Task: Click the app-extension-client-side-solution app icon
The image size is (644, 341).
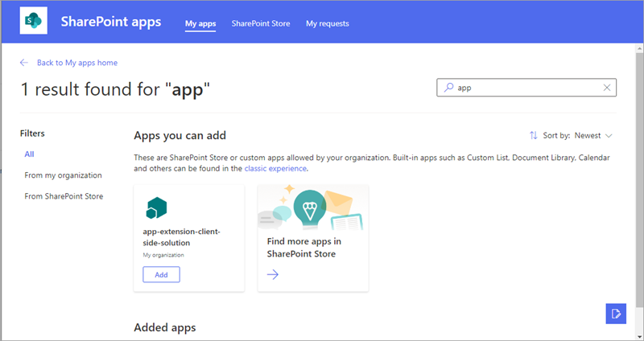Action: click(156, 207)
